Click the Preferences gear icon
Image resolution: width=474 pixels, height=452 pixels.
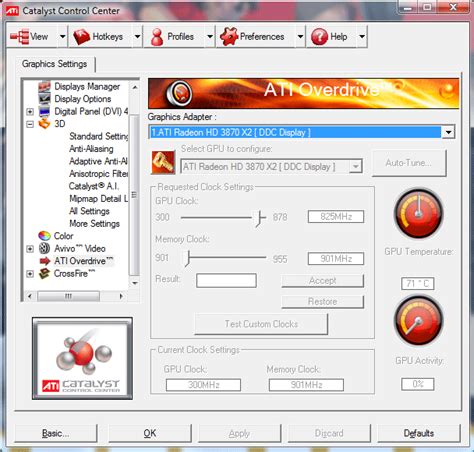[x=229, y=36]
